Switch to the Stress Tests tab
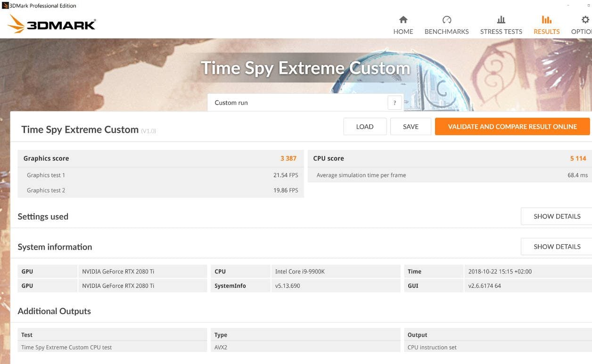The height and width of the screenshot is (364, 592). click(501, 25)
